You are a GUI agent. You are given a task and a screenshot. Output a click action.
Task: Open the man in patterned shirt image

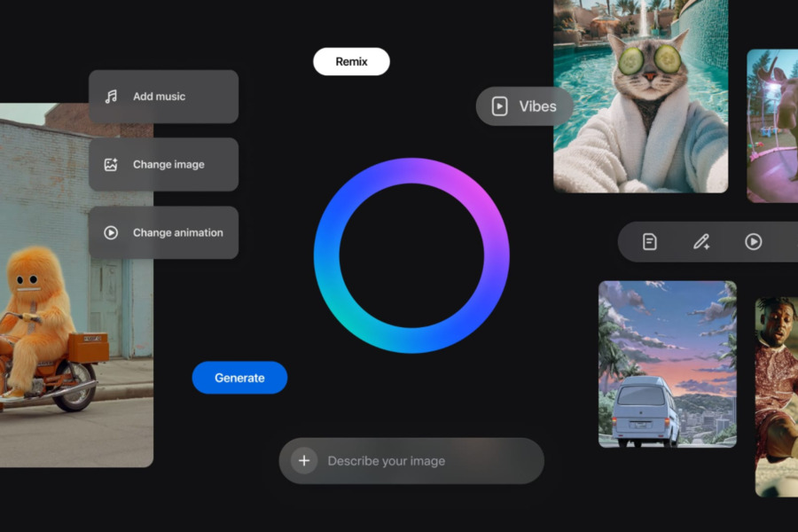776,397
